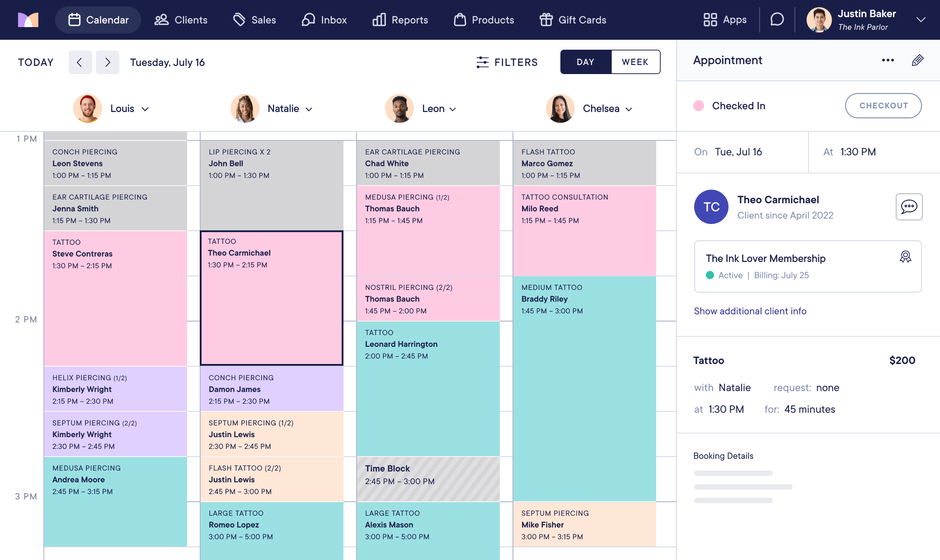940x560 pixels.
Task: Click Show additional client info link
Action: coord(750,311)
